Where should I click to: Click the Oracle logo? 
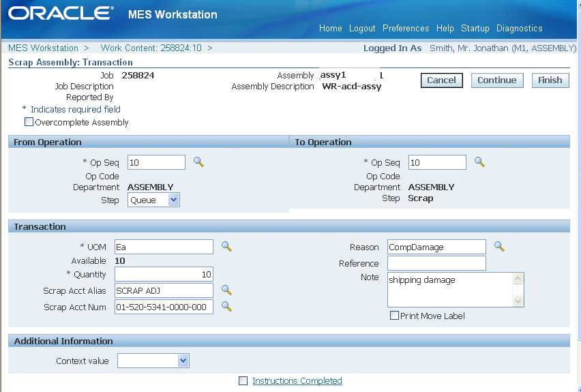tap(61, 14)
